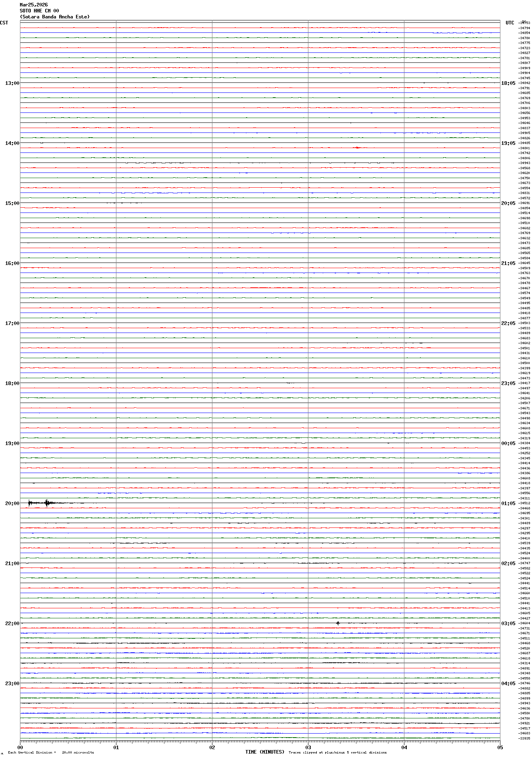
Task: Select the red blip on the 14:00 red trace
Action: [357, 148]
